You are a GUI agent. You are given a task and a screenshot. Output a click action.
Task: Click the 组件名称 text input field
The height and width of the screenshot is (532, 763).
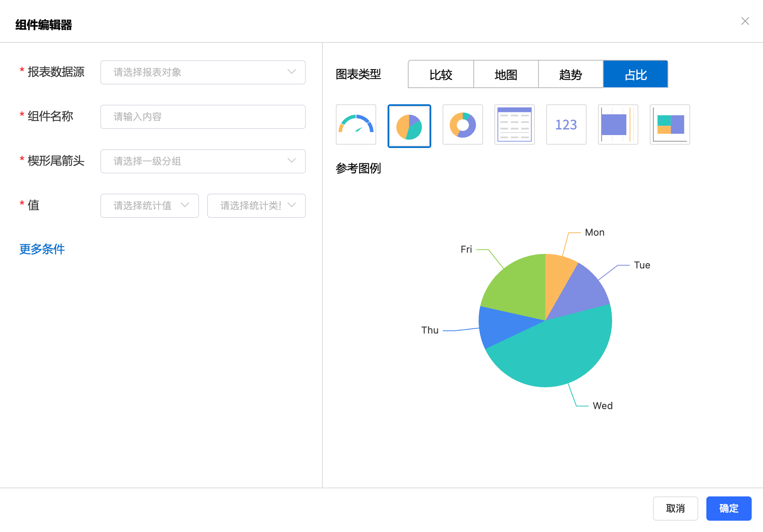coord(203,117)
